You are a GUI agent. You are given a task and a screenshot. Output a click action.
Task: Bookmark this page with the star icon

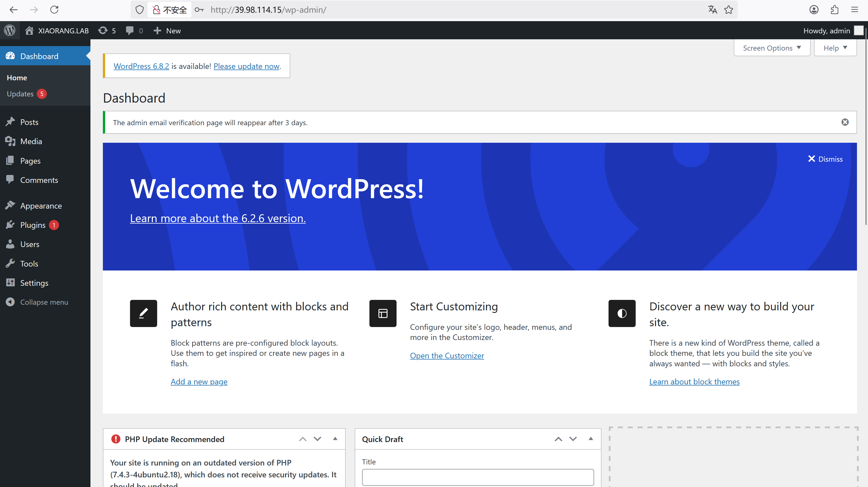coord(728,10)
